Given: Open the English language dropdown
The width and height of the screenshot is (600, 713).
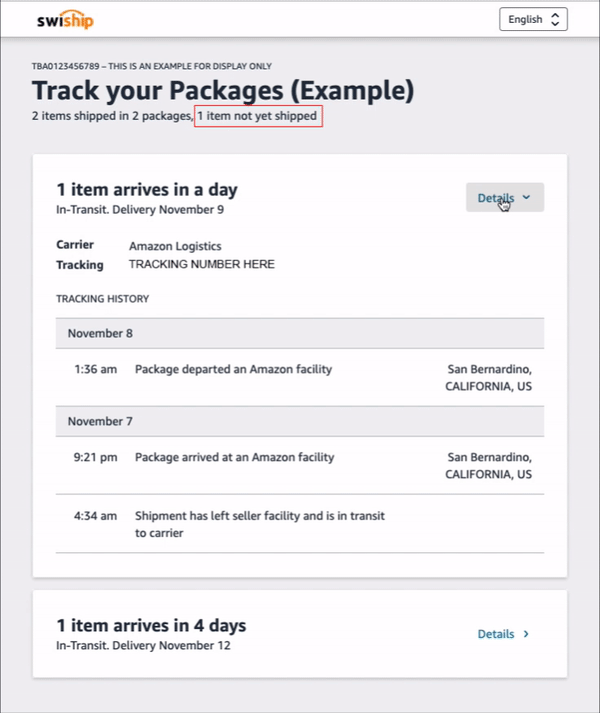Looking at the screenshot, I should click(533, 19).
